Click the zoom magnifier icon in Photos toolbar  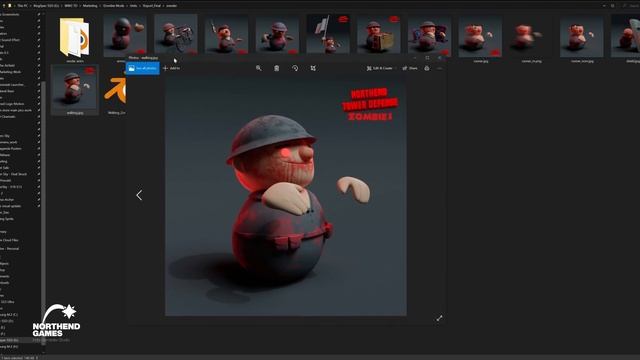click(258, 68)
